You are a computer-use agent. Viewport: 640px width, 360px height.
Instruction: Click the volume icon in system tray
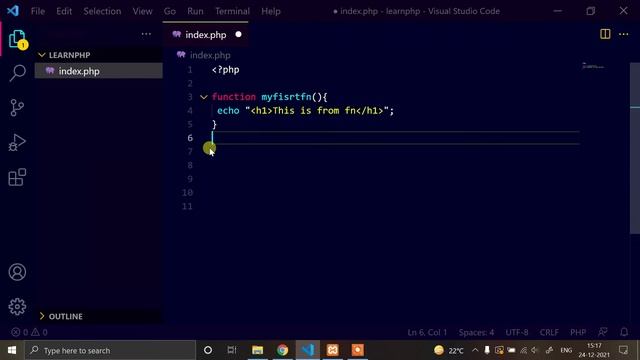(534, 350)
